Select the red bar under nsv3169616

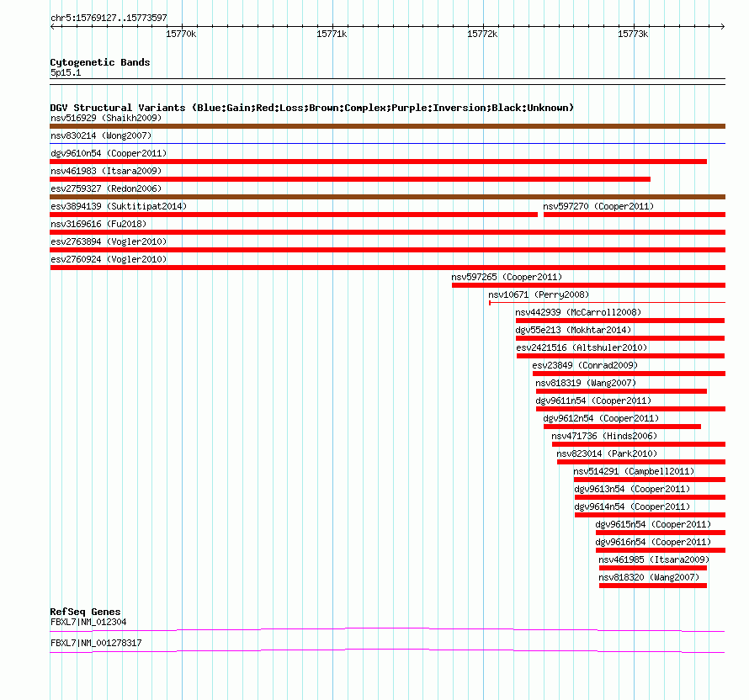(387, 232)
